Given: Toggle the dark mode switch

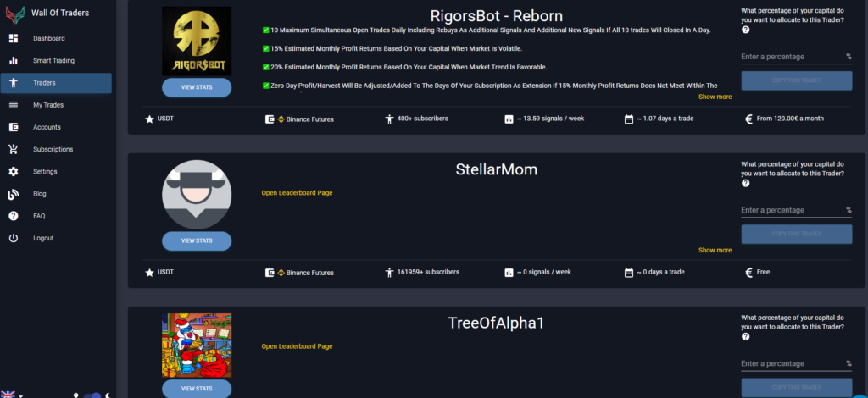Looking at the screenshot, I should click(92, 395).
